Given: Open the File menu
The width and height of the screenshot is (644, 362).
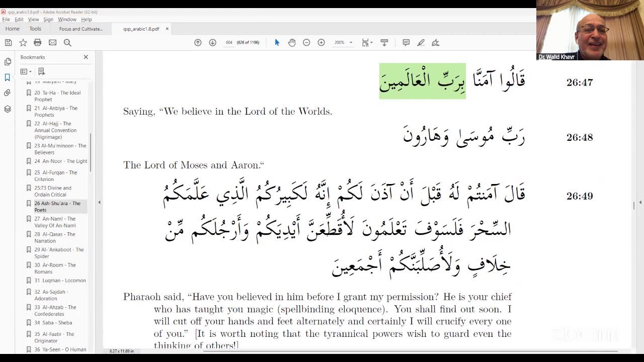Looking at the screenshot, I should coord(6,20).
